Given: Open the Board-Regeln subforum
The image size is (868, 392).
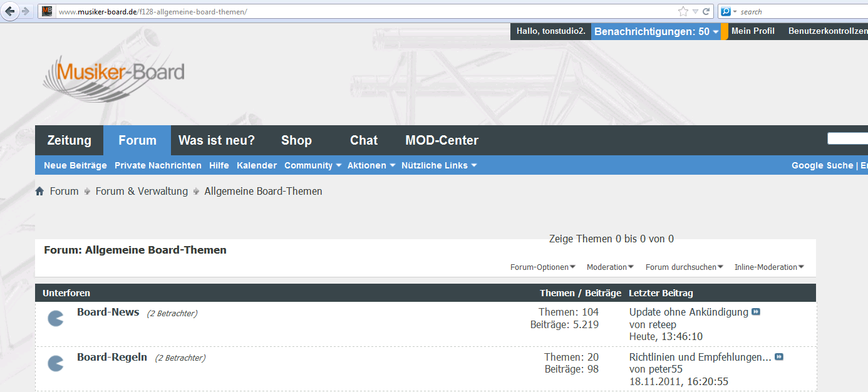Looking at the screenshot, I should coord(112,357).
